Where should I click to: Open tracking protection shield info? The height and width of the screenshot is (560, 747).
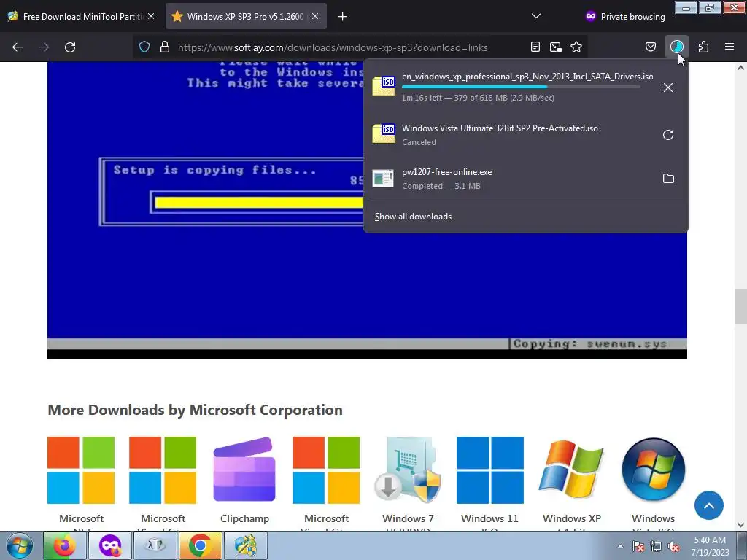coord(144,47)
